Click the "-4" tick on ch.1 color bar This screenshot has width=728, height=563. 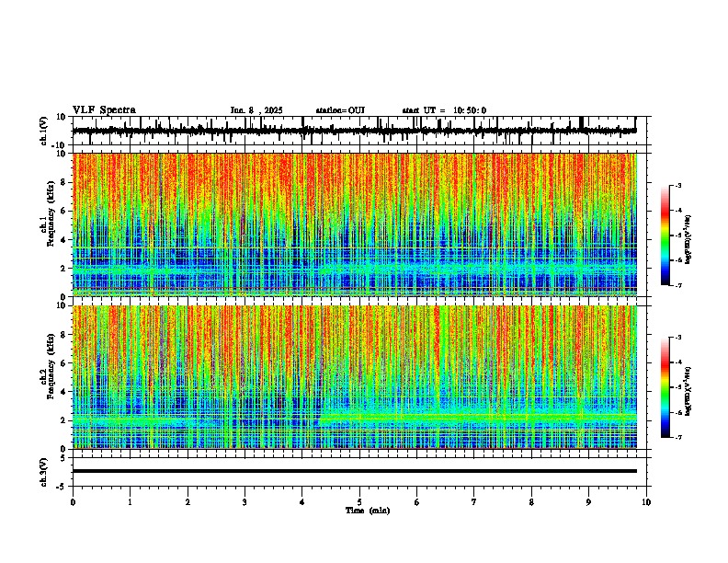tap(678, 211)
